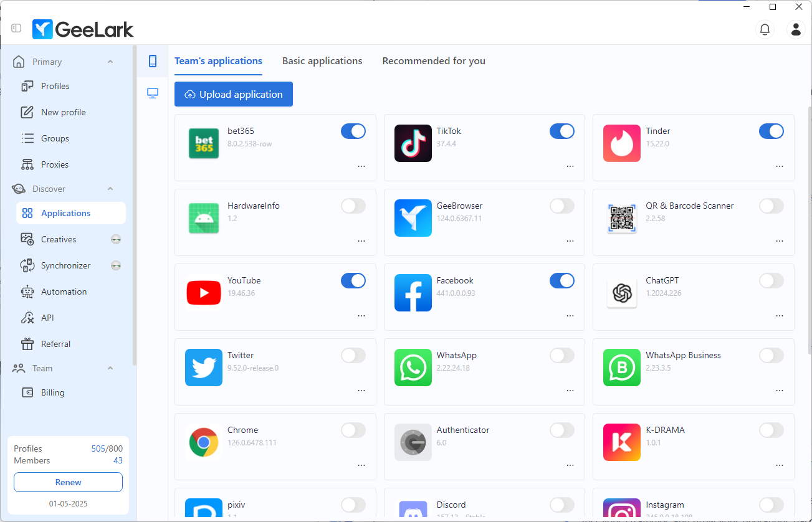Open Proxies in the sidebar
The width and height of the screenshot is (812, 522).
click(70, 164)
